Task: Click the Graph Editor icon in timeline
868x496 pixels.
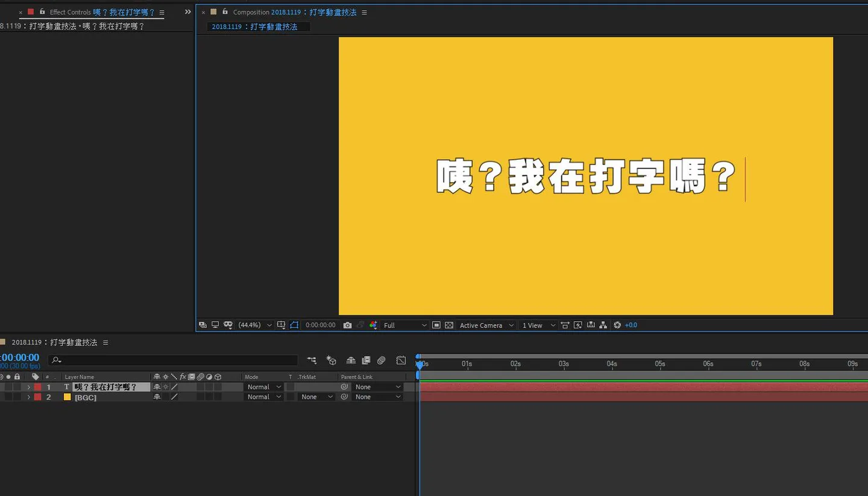Action: click(401, 360)
